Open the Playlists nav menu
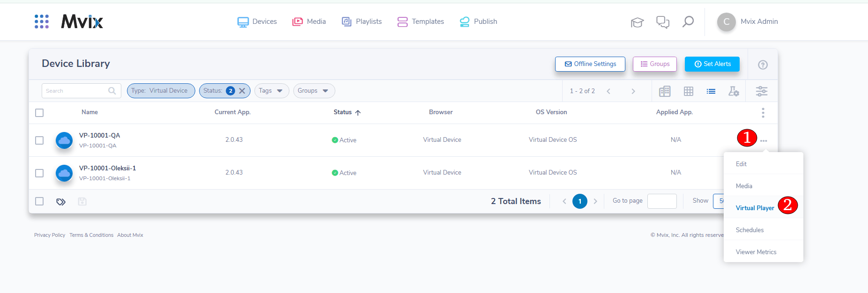868x293 pixels. [362, 22]
